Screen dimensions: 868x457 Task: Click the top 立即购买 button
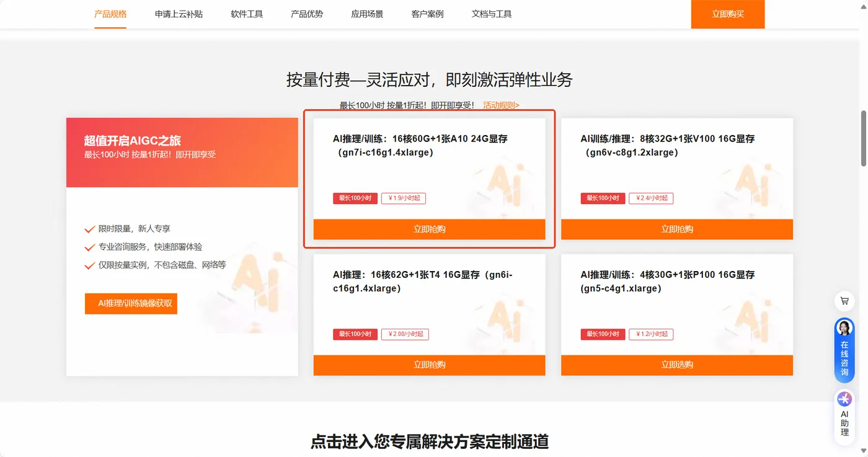pos(728,14)
